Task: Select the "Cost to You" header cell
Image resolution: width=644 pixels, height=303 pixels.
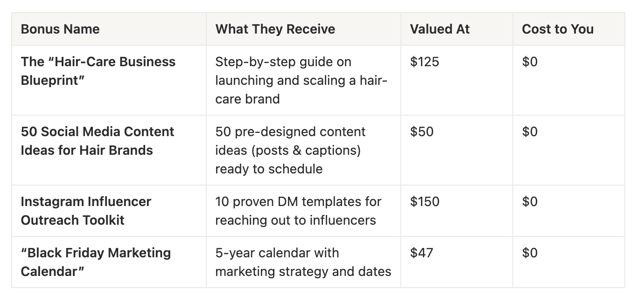Action: pyautogui.click(x=558, y=29)
